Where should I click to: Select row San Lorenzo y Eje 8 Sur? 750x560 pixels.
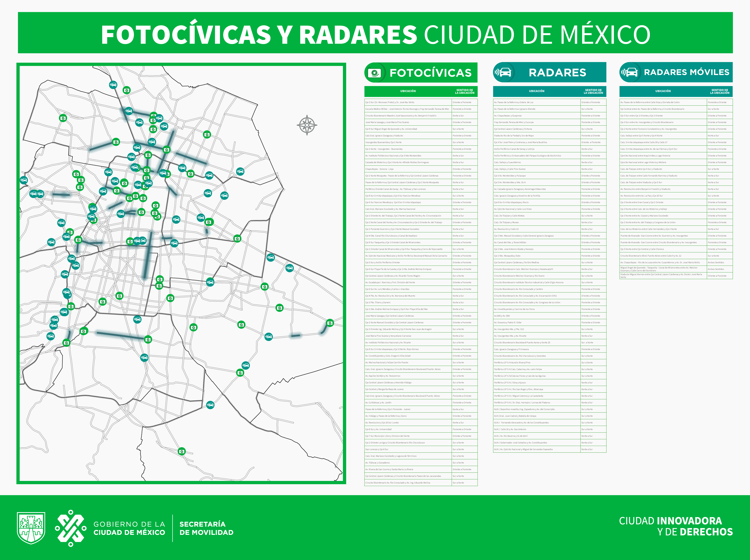[x=421, y=449]
